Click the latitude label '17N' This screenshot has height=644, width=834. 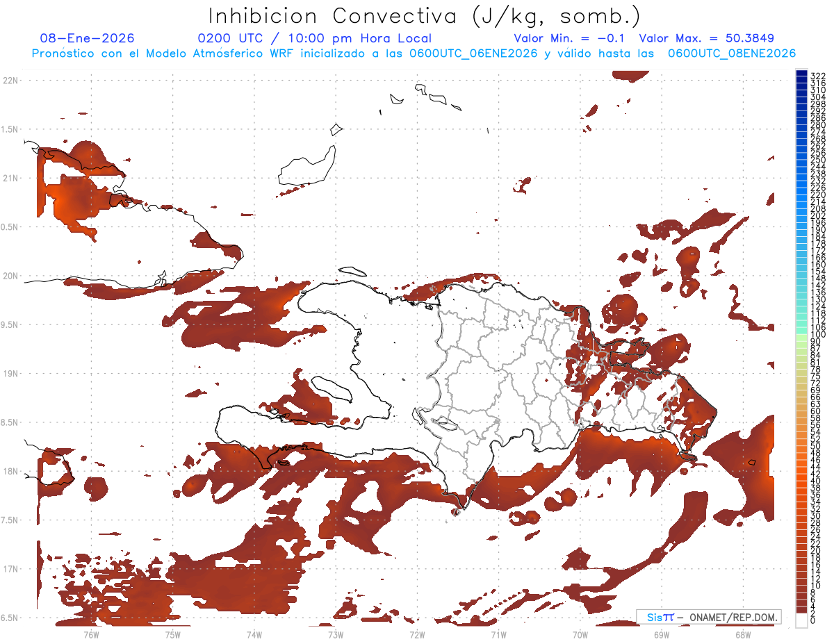[x=10, y=569]
